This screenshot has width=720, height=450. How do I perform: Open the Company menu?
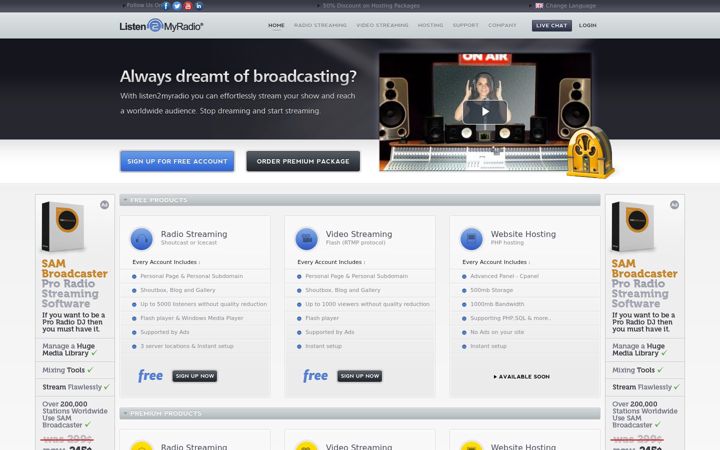click(502, 26)
